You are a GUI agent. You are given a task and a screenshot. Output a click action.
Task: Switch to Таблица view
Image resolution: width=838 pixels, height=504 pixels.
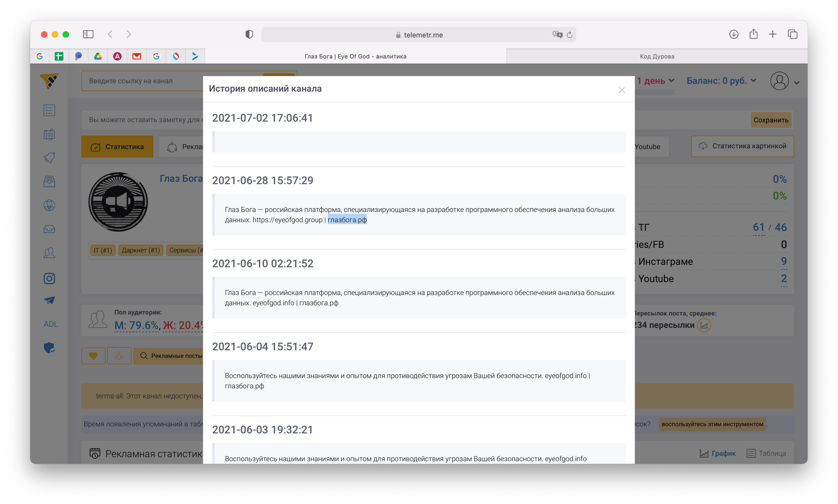pyautogui.click(x=766, y=453)
